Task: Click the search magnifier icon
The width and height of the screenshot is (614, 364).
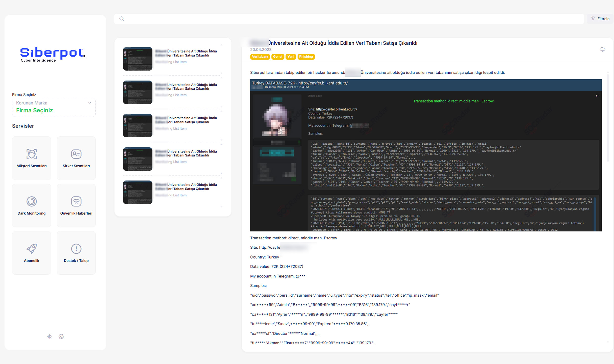Action: pos(121,18)
